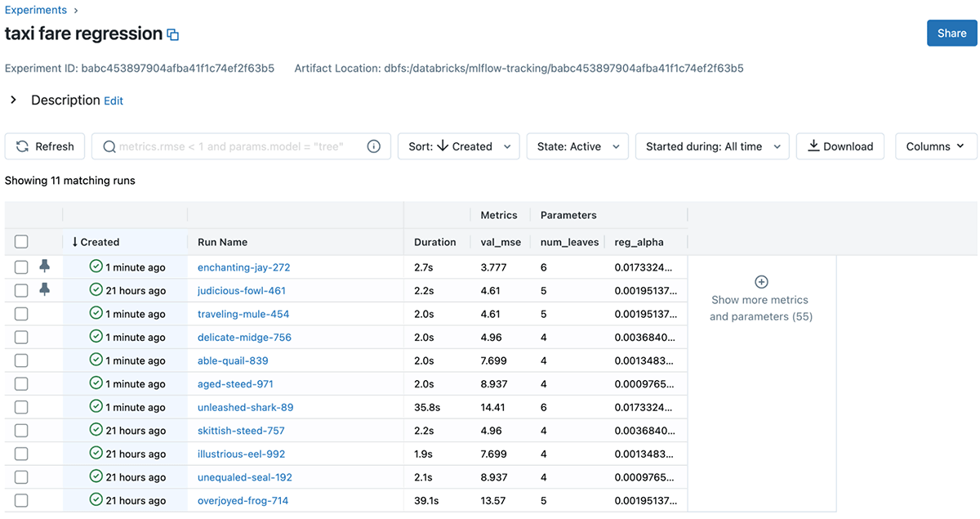The width and height of the screenshot is (980, 519).
Task: Open the Sort: Created dropdown
Action: click(458, 146)
